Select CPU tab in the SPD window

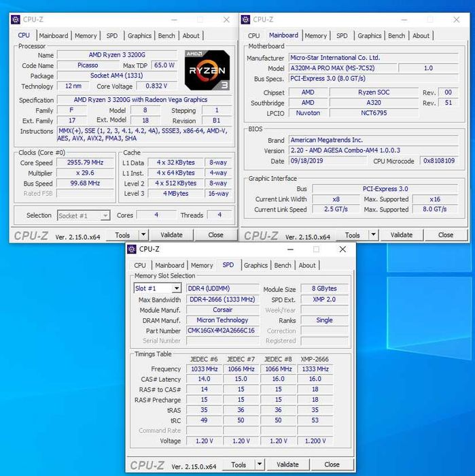click(x=140, y=265)
